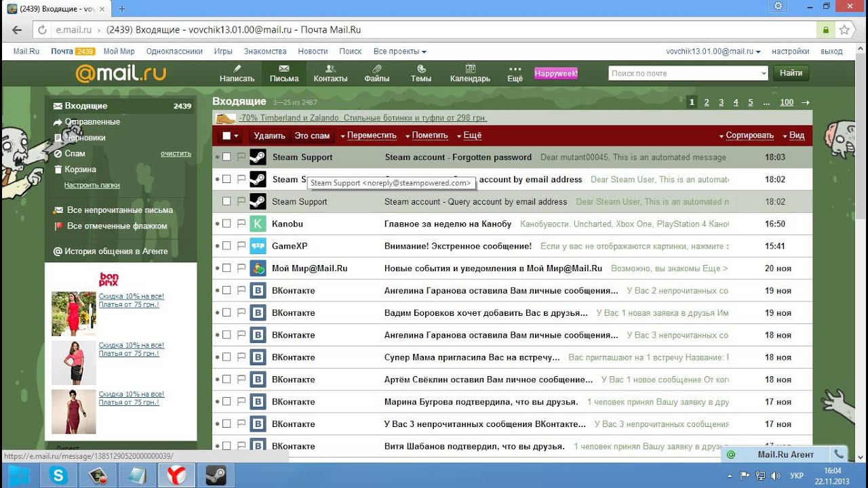Mark the Супер Мама email read with its dot
Screen dimensions: 868x488
pos(218,357)
